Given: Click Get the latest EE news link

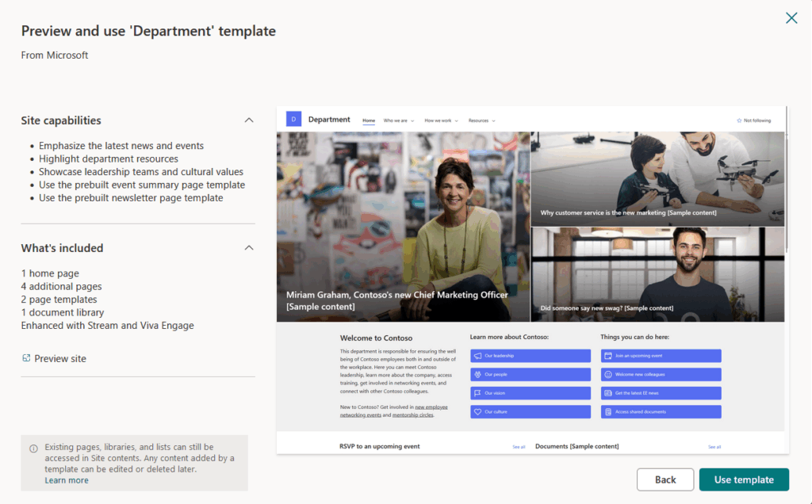Looking at the screenshot, I should tap(661, 393).
